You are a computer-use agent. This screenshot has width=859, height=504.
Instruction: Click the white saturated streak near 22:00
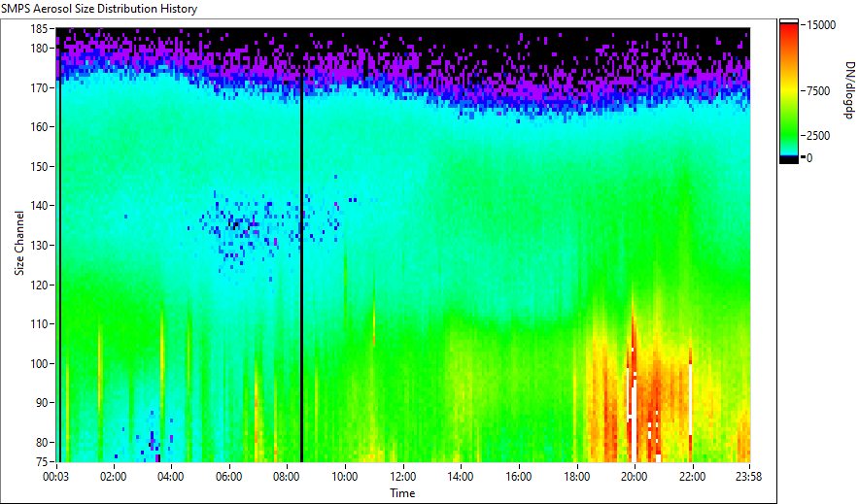click(x=690, y=399)
